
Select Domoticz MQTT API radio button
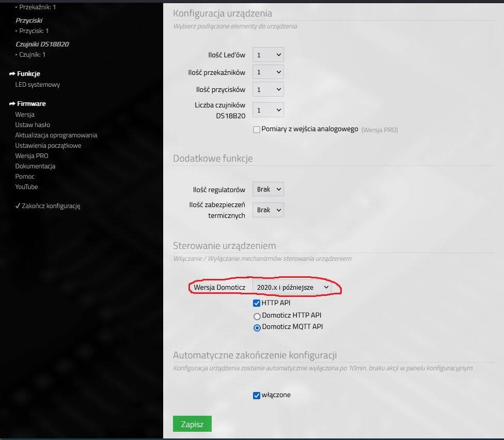[x=257, y=328]
